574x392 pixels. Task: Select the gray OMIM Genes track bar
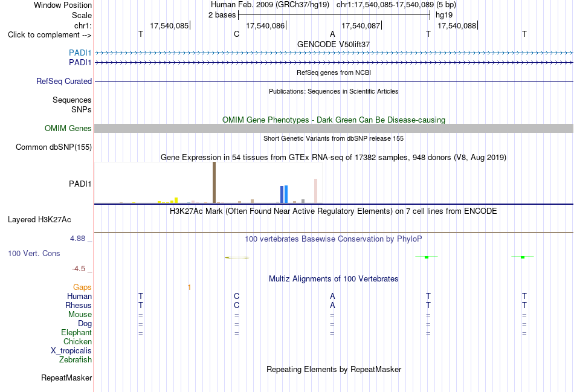(334, 128)
